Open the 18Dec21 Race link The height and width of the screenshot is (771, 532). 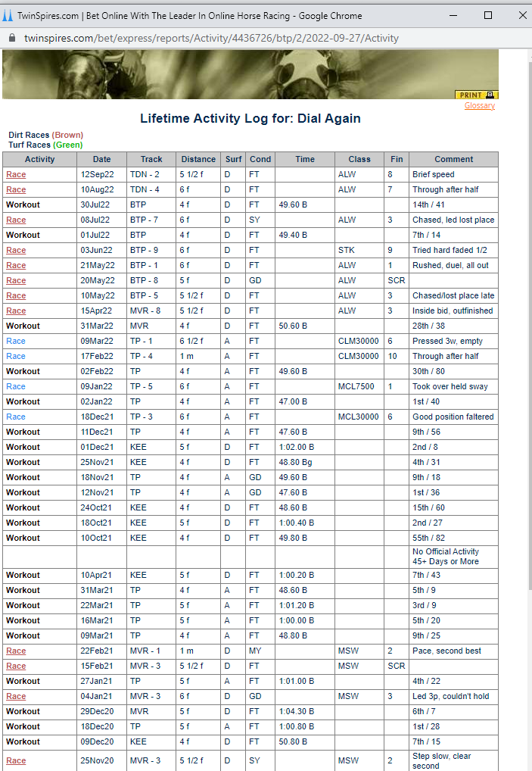16,417
